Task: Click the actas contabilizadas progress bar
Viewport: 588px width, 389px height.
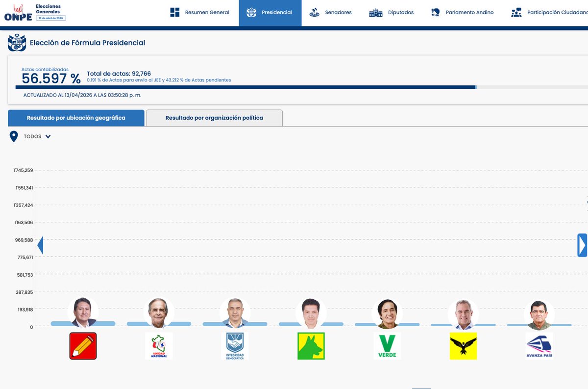Action: 245,87
